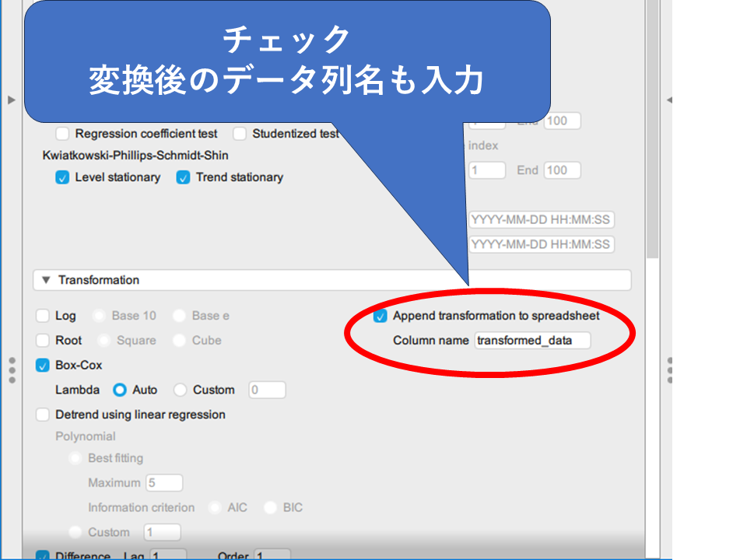Click the vertical scrollbar of the panel

653,156
